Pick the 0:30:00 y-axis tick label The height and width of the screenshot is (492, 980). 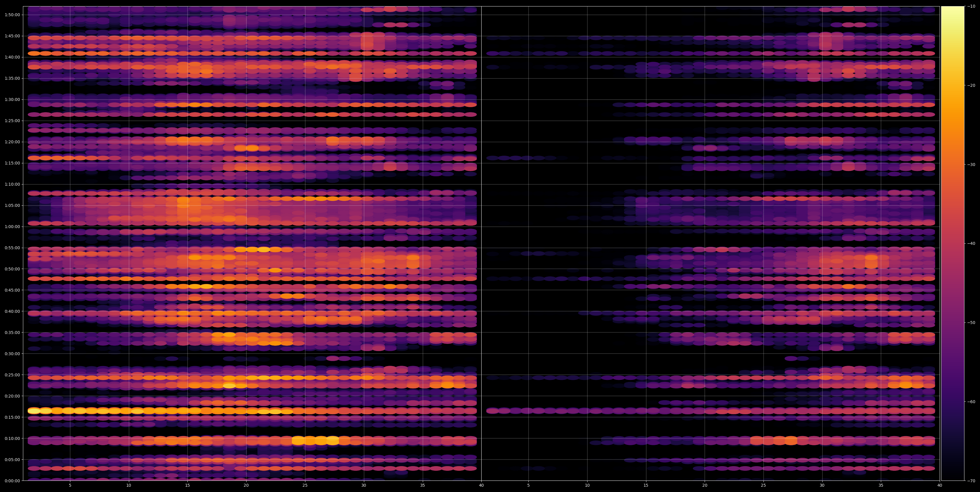tap(12, 353)
